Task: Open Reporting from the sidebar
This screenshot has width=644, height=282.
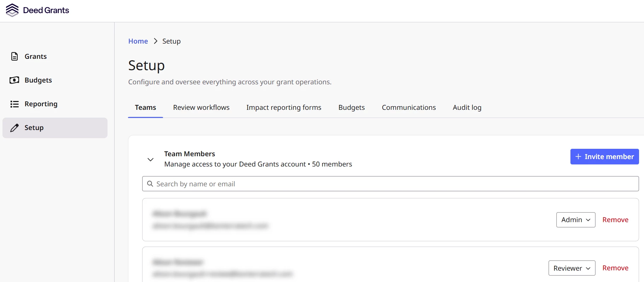Action: click(x=55, y=104)
